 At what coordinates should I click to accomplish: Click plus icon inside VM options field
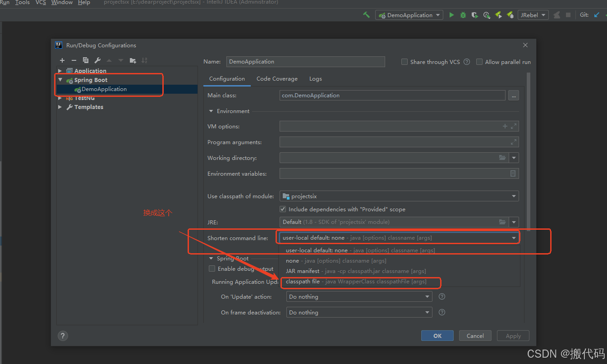pos(505,127)
